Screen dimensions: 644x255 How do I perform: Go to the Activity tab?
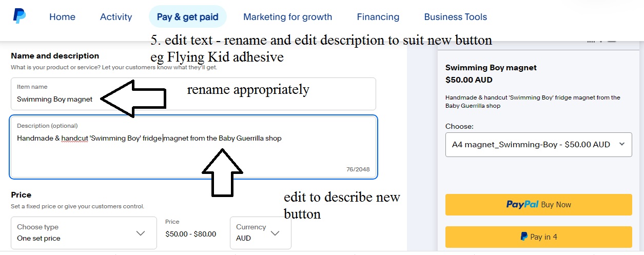point(116,17)
